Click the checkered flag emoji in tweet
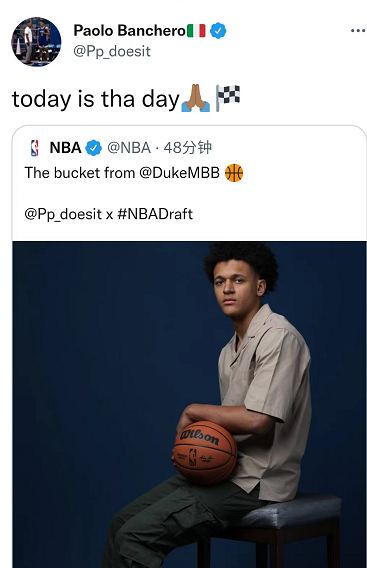Screen dimensions: 367x568 click(x=228, y=98)
